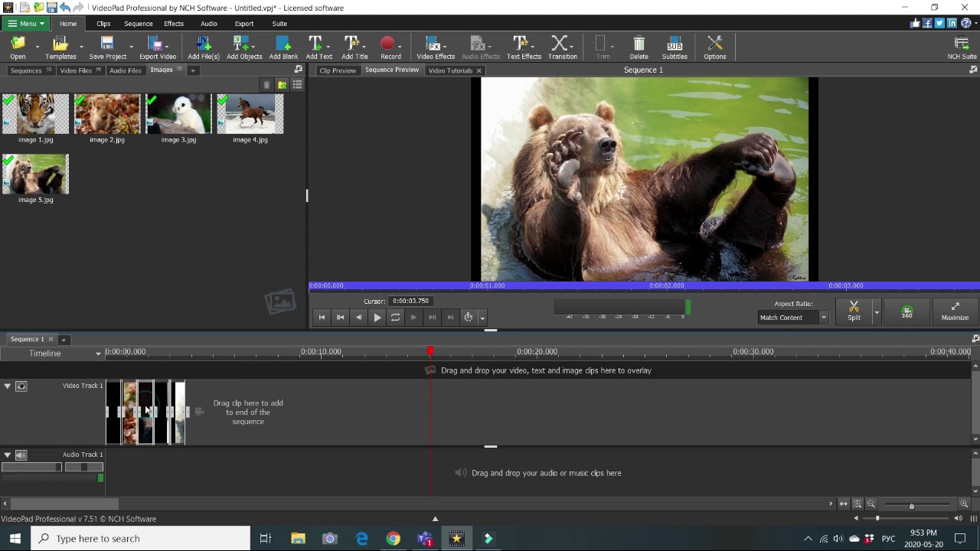The width and height of the screenshot is (980, 551).
Task: Open the Split options dropdown arrow
Action: coord(877,312)
